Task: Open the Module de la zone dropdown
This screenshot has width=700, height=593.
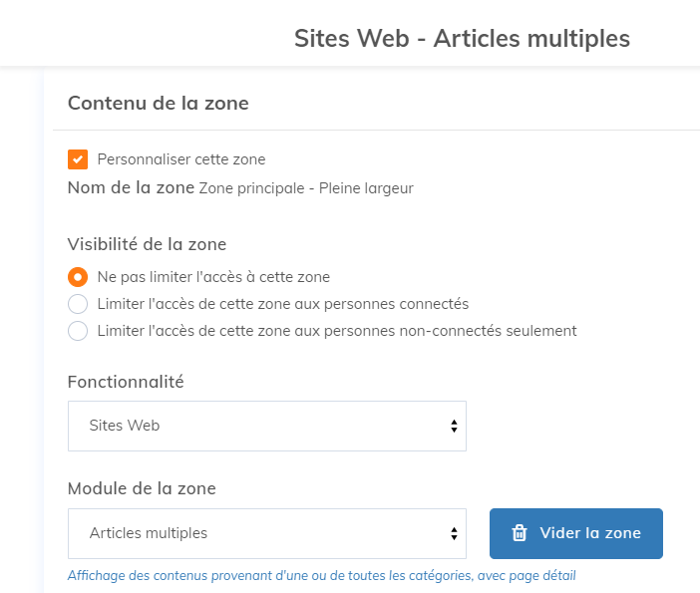Action: point(267,533)
